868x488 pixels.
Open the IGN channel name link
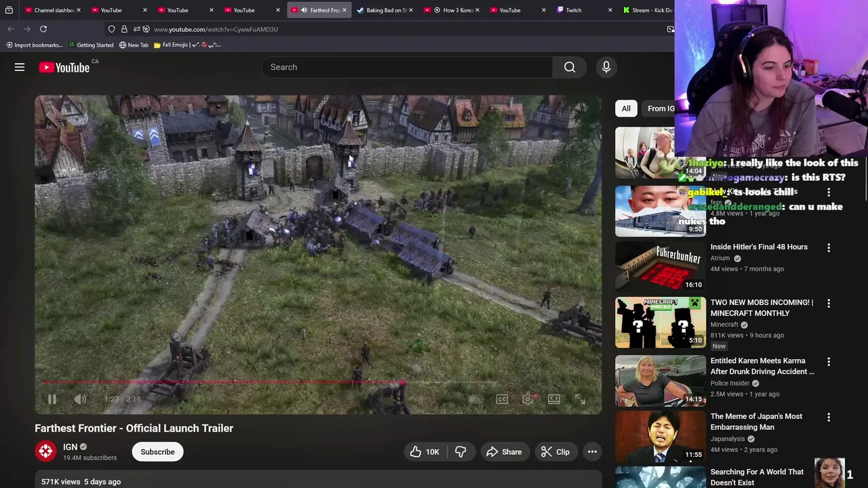71,447
